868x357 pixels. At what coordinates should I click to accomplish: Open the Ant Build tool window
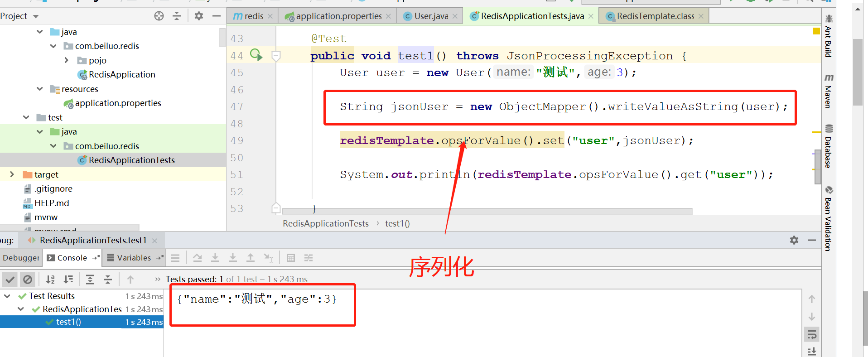click(x=829, y=36)
